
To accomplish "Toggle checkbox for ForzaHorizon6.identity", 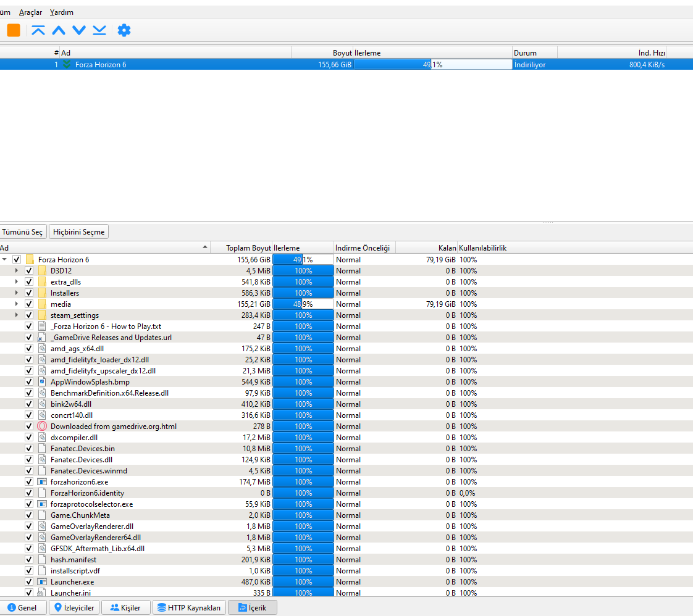I will pos(29,493).
